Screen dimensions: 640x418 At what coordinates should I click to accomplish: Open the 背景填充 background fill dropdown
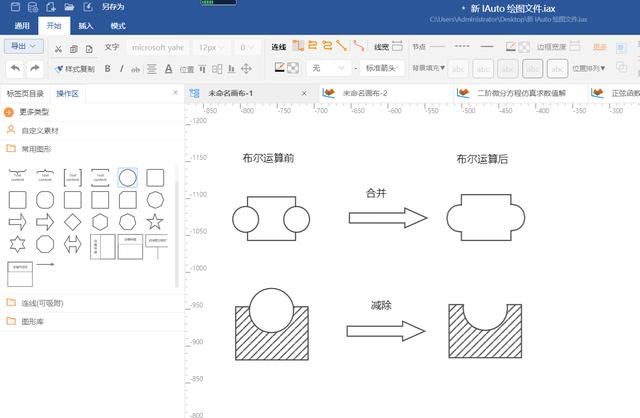428,68
